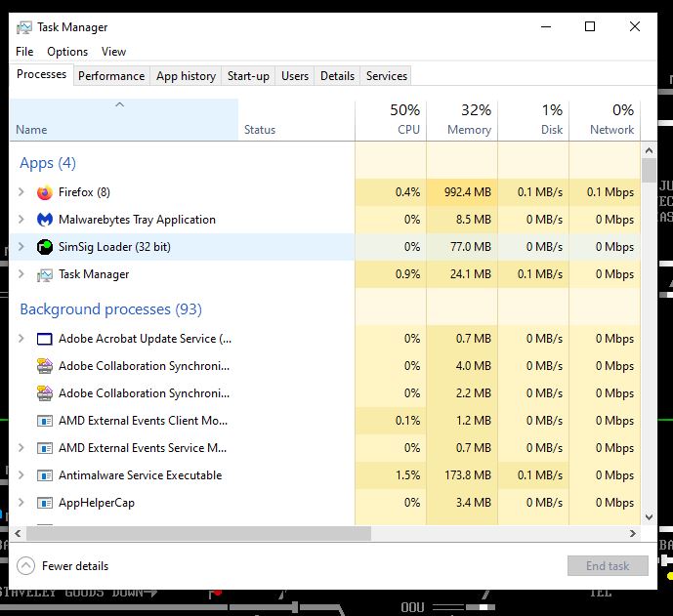Expand Adobe Acrobat Update Service row
Image resolution: width=673 pixels, height=616 pixels.
coord(21,339)
